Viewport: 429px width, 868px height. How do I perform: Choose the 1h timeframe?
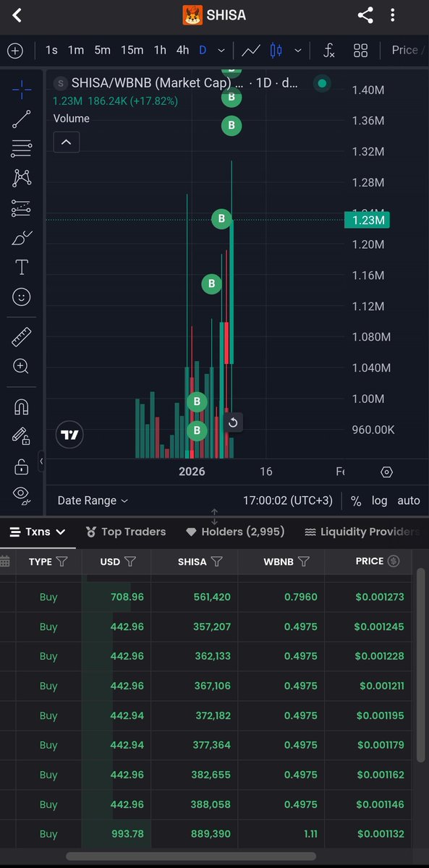pyautogui.click(x=160, y=51)
